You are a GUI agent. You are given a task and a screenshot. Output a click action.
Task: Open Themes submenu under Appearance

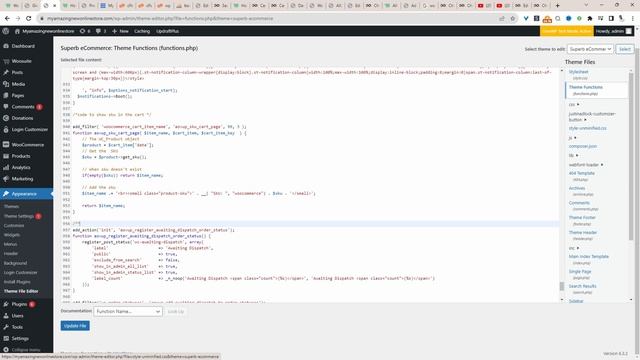pos(11,207)
